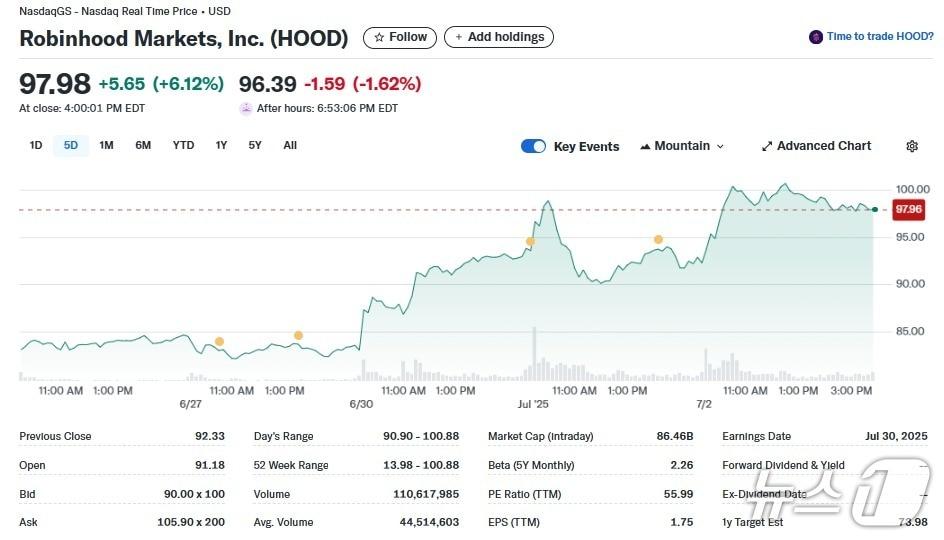This screenshot has height=540, width=944.
Task: Select the 1D range tab
Action: click(36, 145)
